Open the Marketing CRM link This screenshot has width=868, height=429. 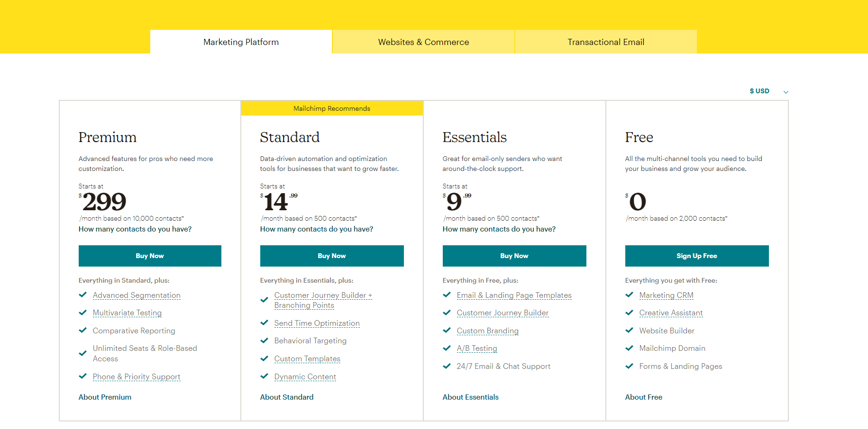(666, 295)
